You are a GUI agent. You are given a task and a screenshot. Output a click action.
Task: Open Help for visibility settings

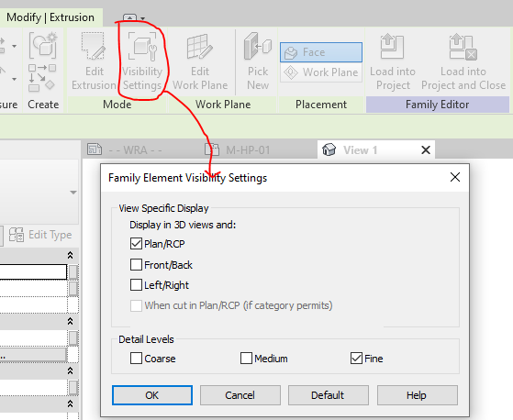418,395
